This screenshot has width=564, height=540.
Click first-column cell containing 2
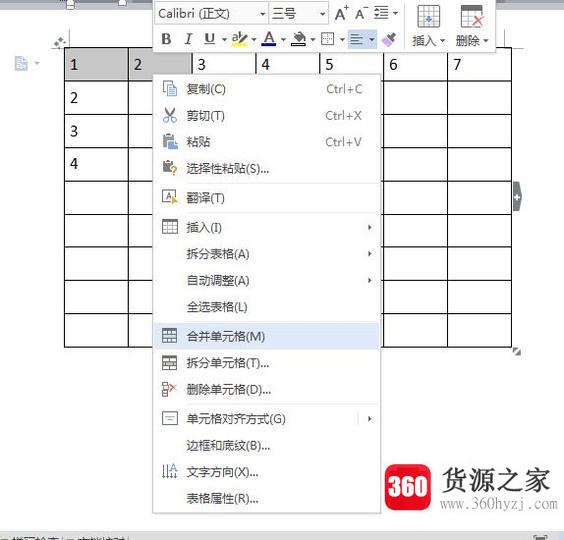pos(96,98)
